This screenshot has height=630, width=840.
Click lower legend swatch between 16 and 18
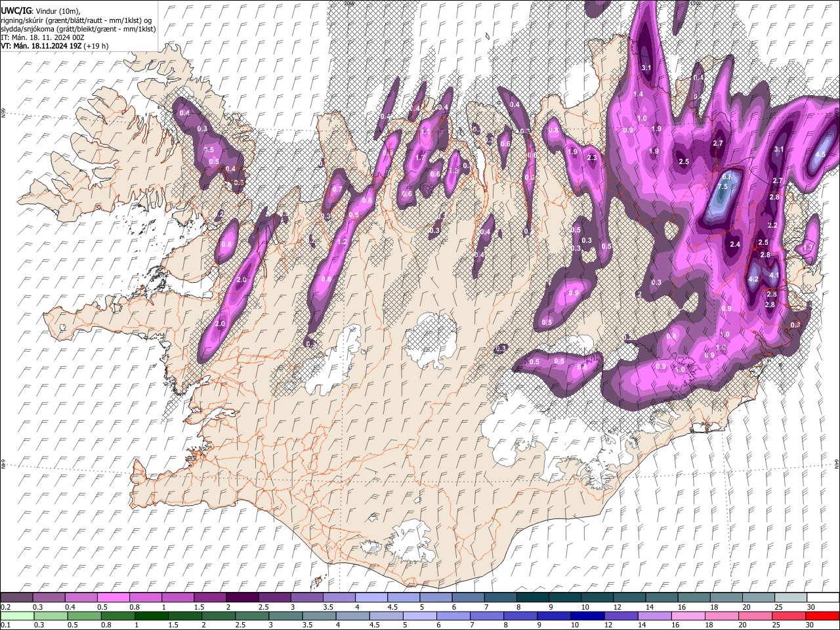point(689,616)
